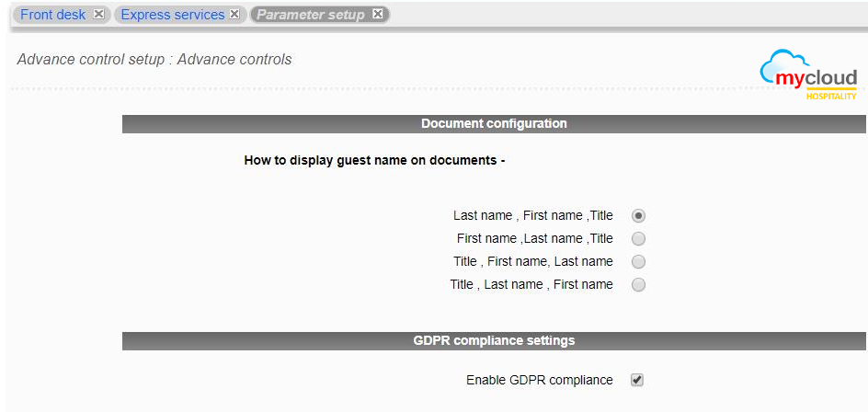Select the Parameter setup tab

pyautogui.click(x=311, y=15)
